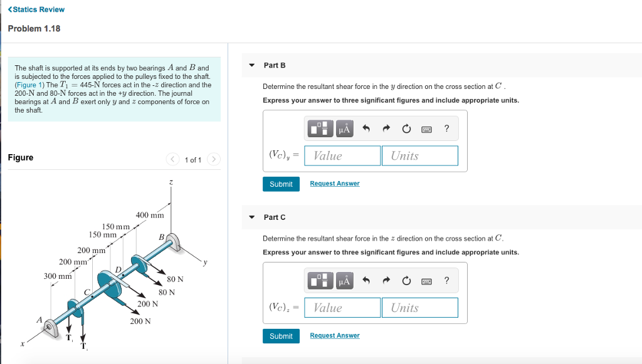The height and width of the screenshot is (364, 642).
Task: Go to next figure arrow
Action: [214, 159]
